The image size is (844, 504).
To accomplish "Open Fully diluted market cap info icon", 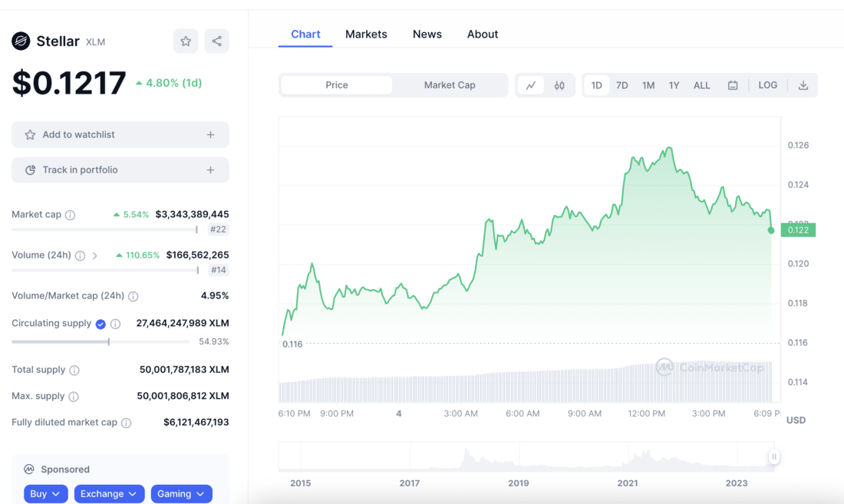I will [126, 423].
